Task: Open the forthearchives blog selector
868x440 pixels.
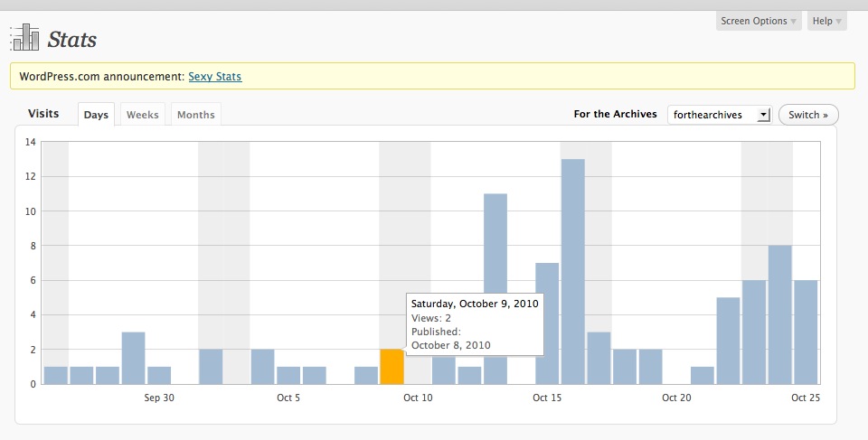Action: [719, 115]
